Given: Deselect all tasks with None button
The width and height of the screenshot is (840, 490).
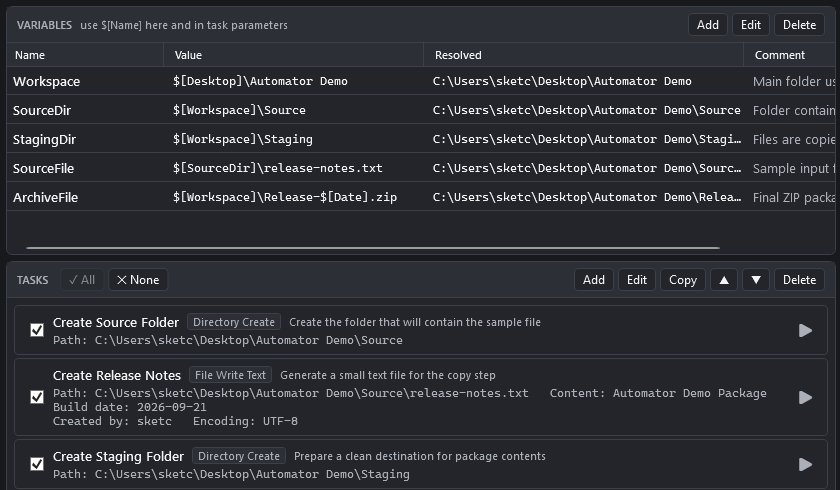Looking at the screenshot, I should tap(138, 280).
